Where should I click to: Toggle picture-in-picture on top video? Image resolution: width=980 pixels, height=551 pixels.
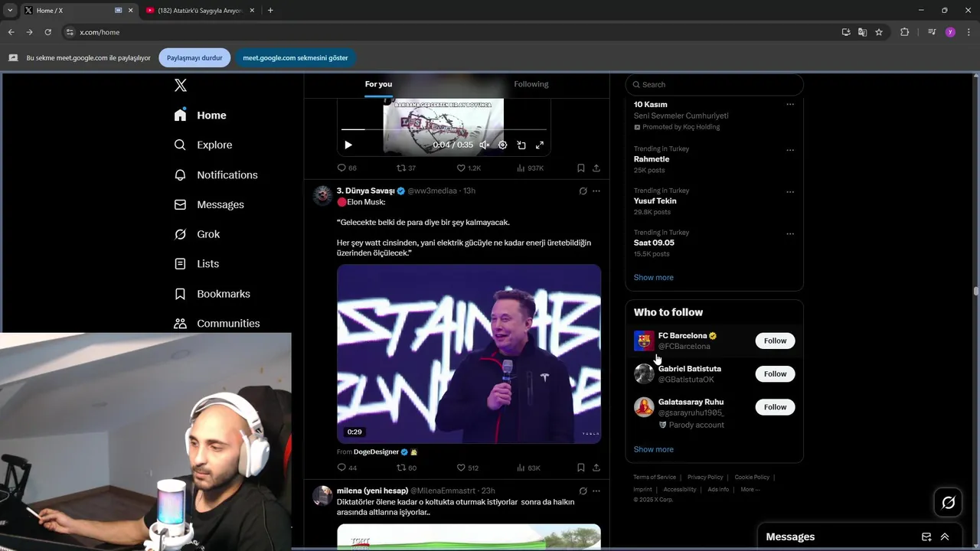[521, 145]
